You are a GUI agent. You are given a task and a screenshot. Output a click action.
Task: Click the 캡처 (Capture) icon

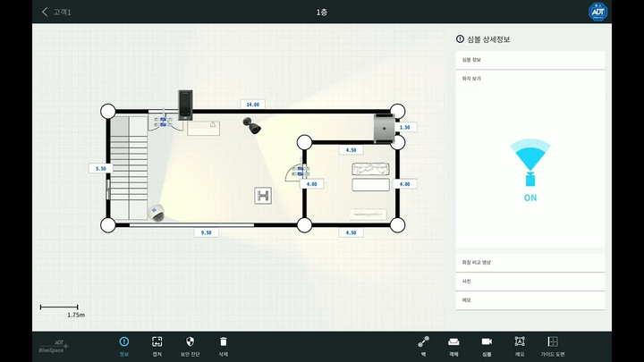click(x=157, y=345)
